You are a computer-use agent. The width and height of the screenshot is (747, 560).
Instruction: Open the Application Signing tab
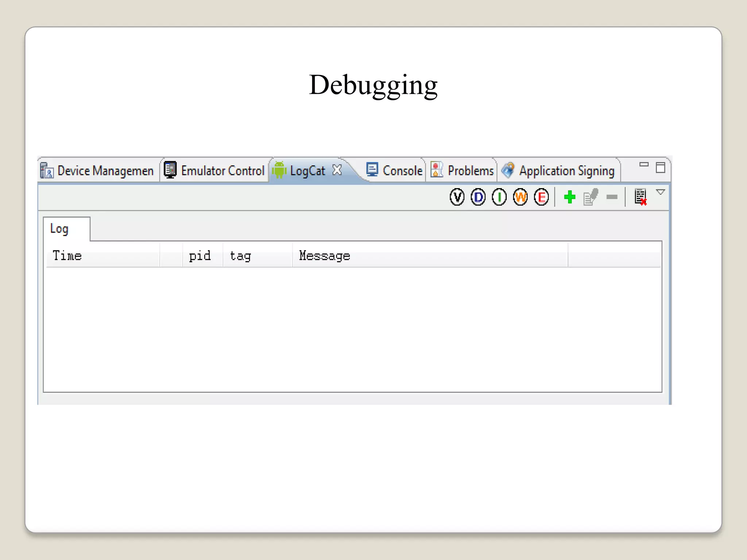[558, 170]
